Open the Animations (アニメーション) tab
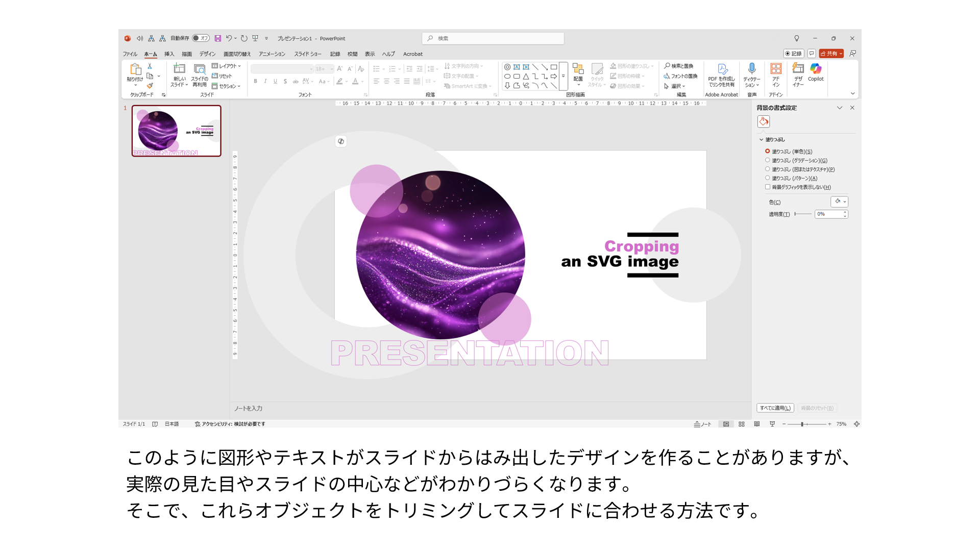 (272, 54)
